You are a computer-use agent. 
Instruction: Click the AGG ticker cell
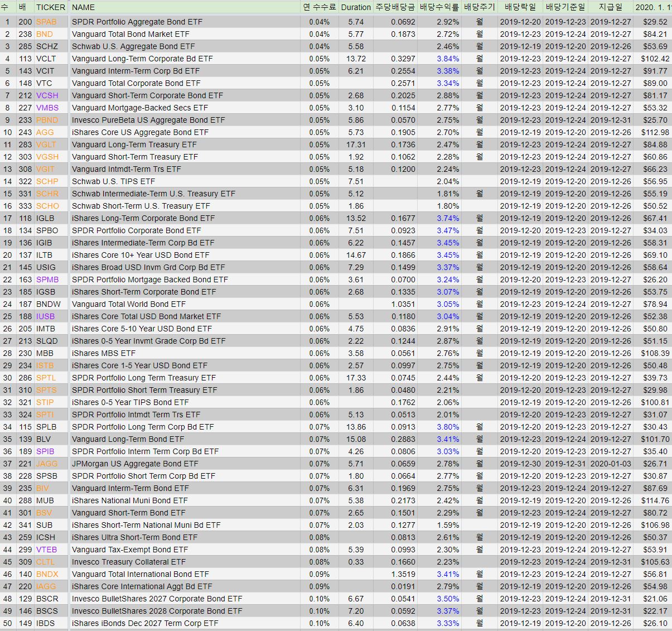[x=45, y=132]
